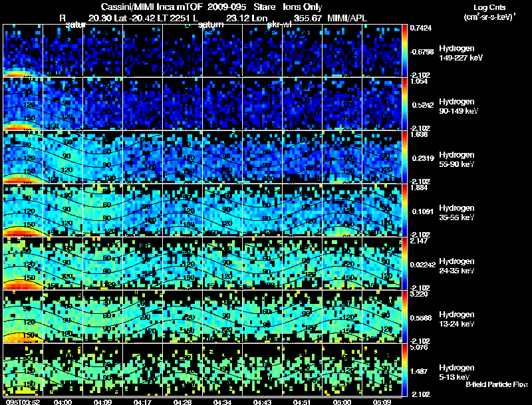Open the 04:09 panel in the 55-90 keV row
The height and width of the screenshot is (405, 532).
click(103, 157)
